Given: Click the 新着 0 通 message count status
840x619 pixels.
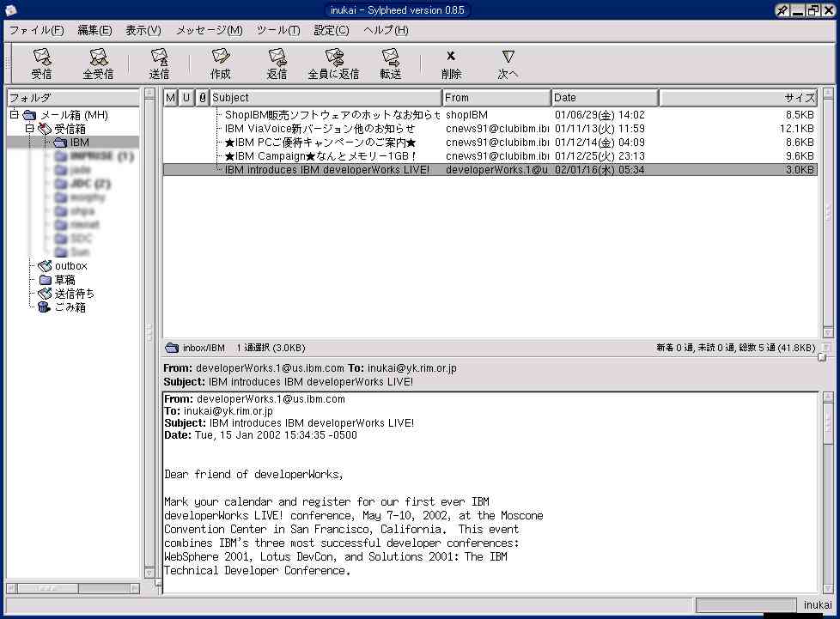Looking at the screenshot, I should [674, 348].
